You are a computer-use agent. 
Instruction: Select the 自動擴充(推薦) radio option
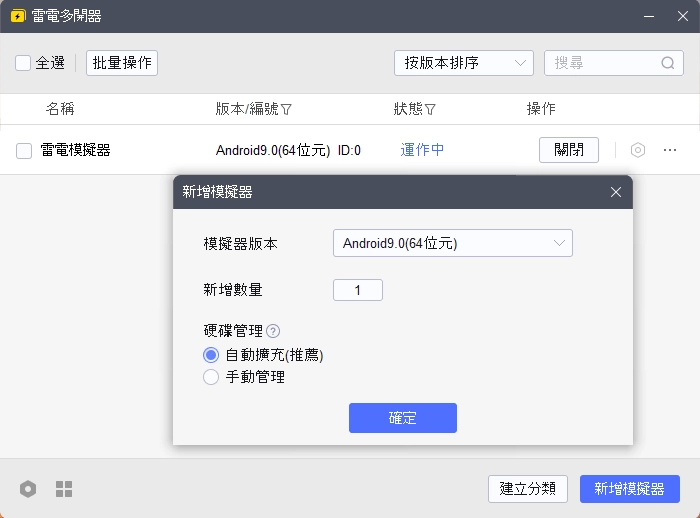(x=211, y=355)
